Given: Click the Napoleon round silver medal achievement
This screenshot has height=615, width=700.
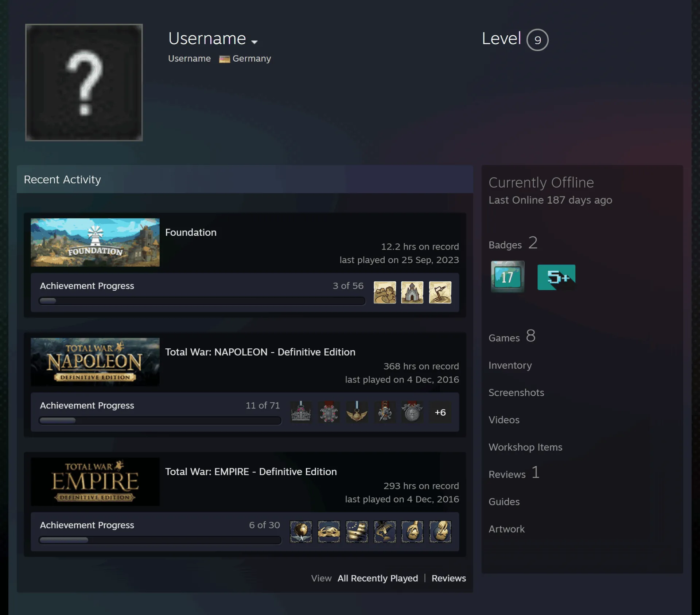Looking at the screenshot, I should [x=412, y=412].
